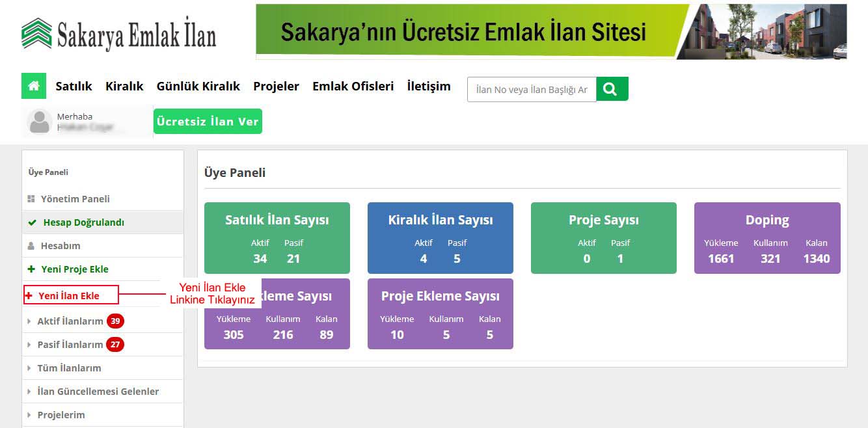Screen dimensions: 868x428
Task: Open the İletişim menu
Action: point(428,85)
